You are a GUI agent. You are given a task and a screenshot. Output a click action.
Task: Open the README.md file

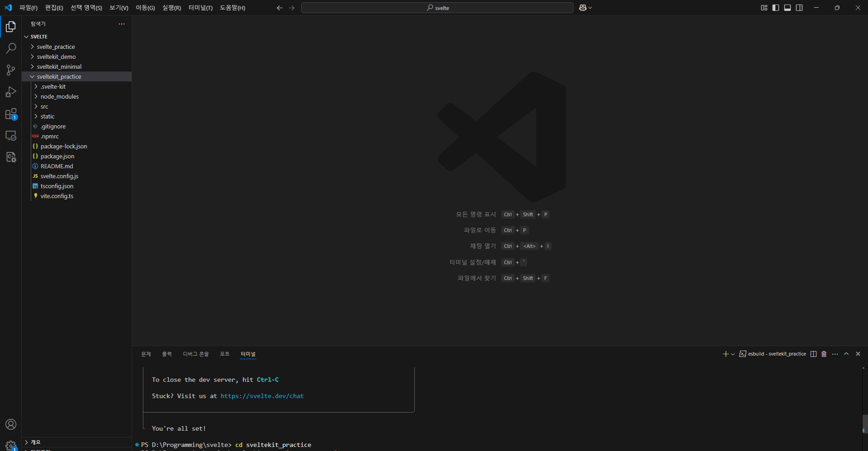click(x=77, y=166)
